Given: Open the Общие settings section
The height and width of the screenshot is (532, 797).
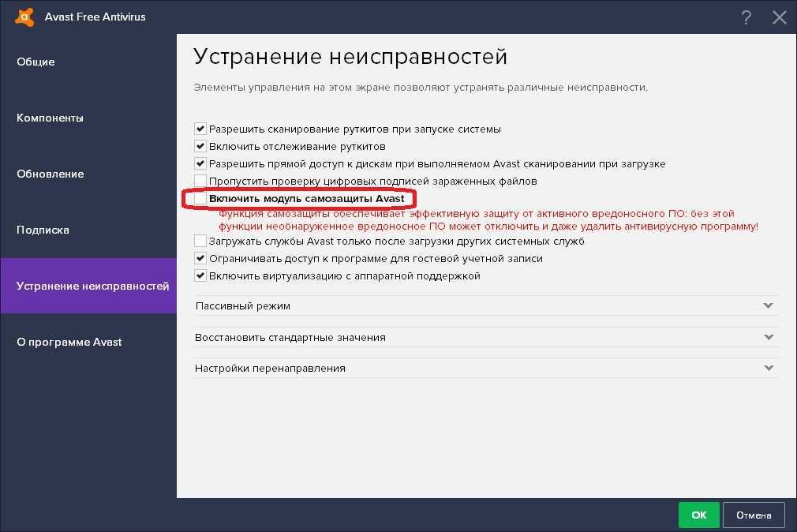Looking at the screenshot, I should (x=36, y=62).
